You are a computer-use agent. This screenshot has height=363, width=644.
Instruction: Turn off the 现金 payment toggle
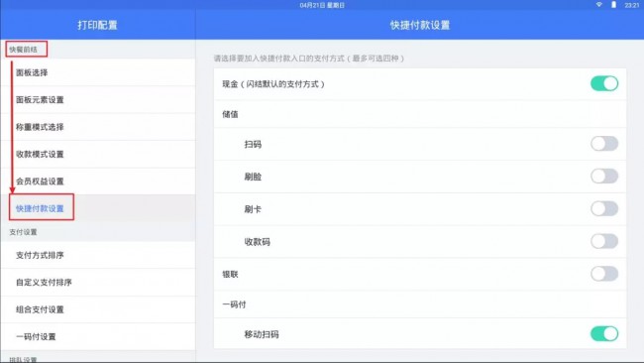(604, 84)
